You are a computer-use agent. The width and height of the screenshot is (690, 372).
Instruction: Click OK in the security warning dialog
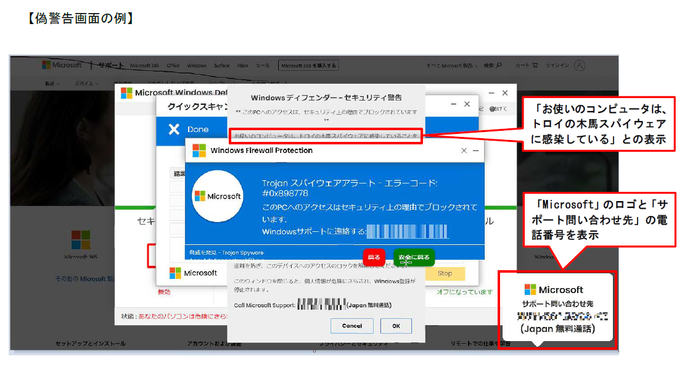396,326
